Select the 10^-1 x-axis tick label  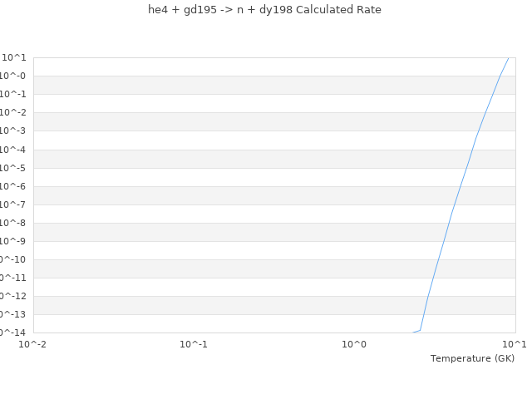click(194, 344)
